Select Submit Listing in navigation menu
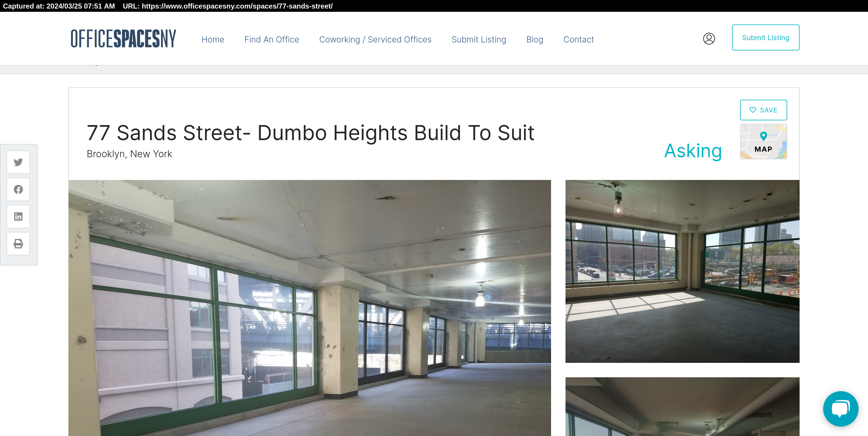868x436 pixels. coord(479,40)
